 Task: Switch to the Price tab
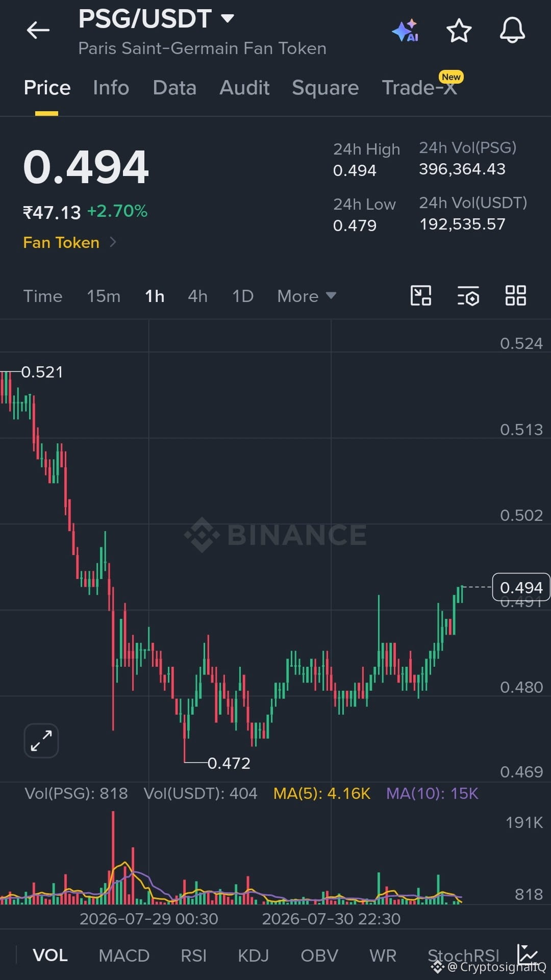click(47, 88)
